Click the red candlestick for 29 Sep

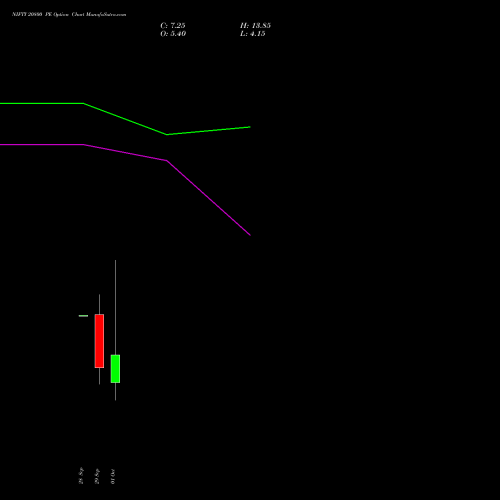tap(99, 341)
